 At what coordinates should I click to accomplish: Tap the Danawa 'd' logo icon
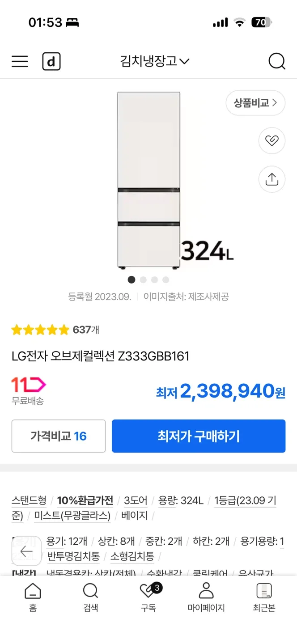pos(51,62)
